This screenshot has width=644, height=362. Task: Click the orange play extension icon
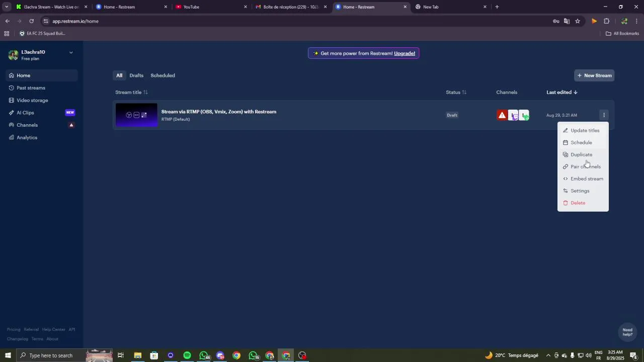pyautogui.click(x=594, y=21)
